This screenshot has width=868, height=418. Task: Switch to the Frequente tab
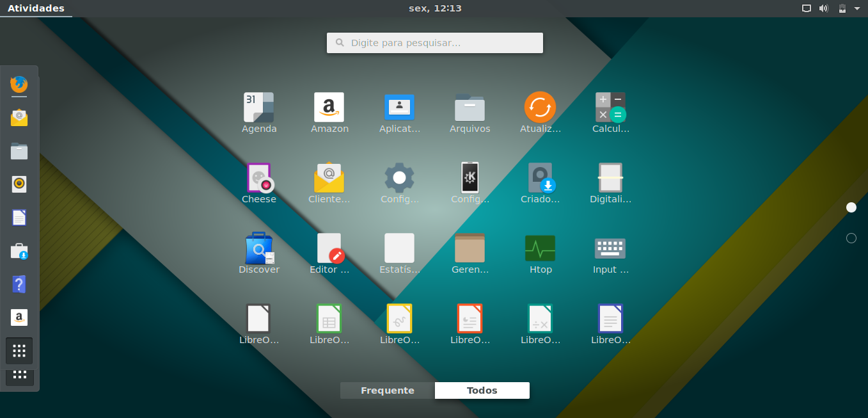pyautogui.click(x=386, y=390)
